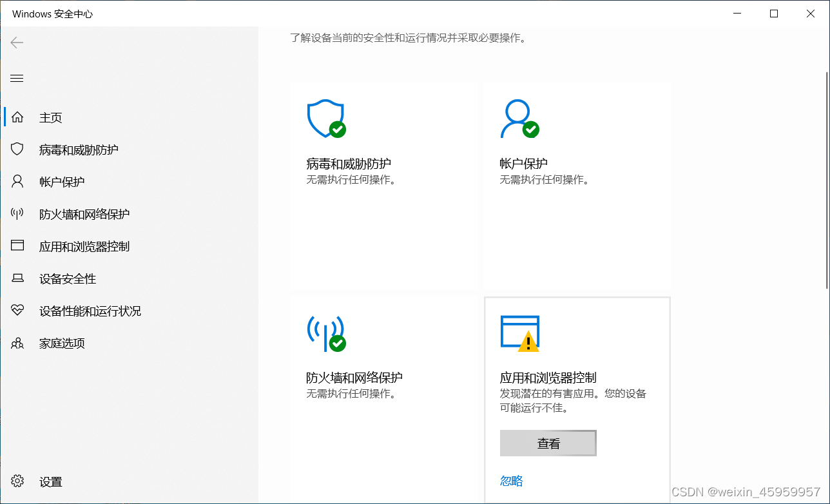830x504 pixels.
Task: Click the back arrow icon
Action: click(17, 43)
